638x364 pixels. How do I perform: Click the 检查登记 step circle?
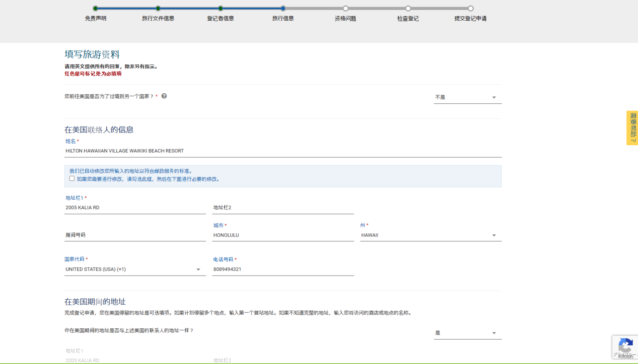click(x=408, y=8)
